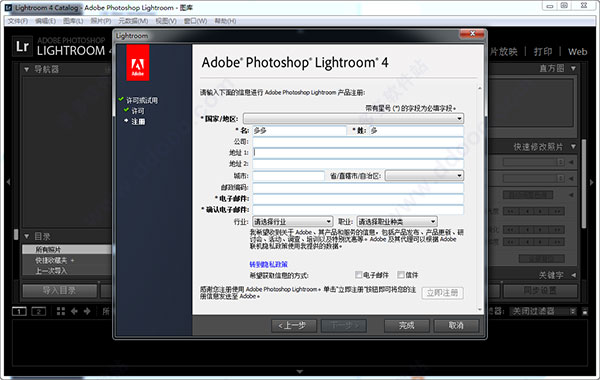Screen dimensions: 600x380
Task: Select 所有照片 in the catalog panel
Action: (67, 250)
